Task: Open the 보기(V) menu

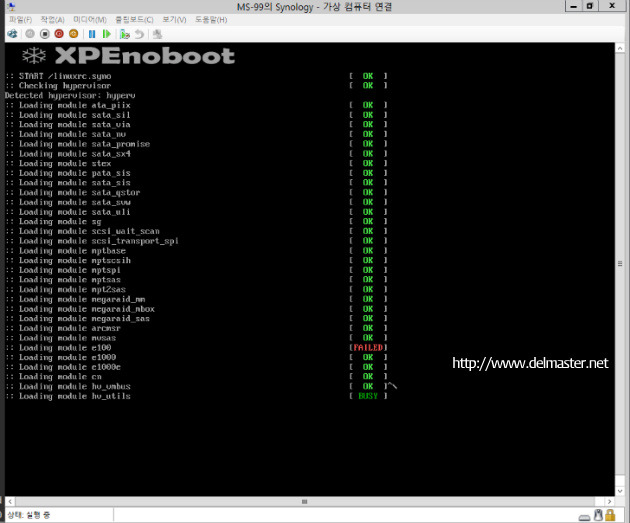Action: [x=174, y=19]
